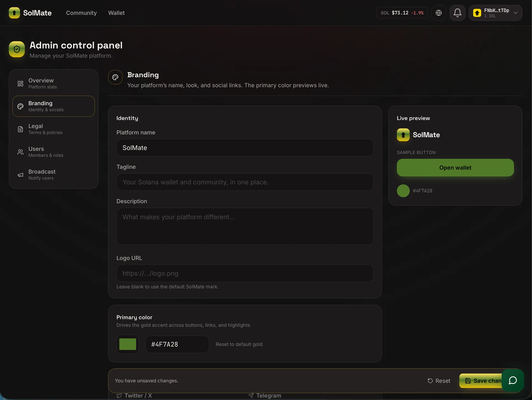Focus the Description text area
532x400 pixels.
pos(245,226)
